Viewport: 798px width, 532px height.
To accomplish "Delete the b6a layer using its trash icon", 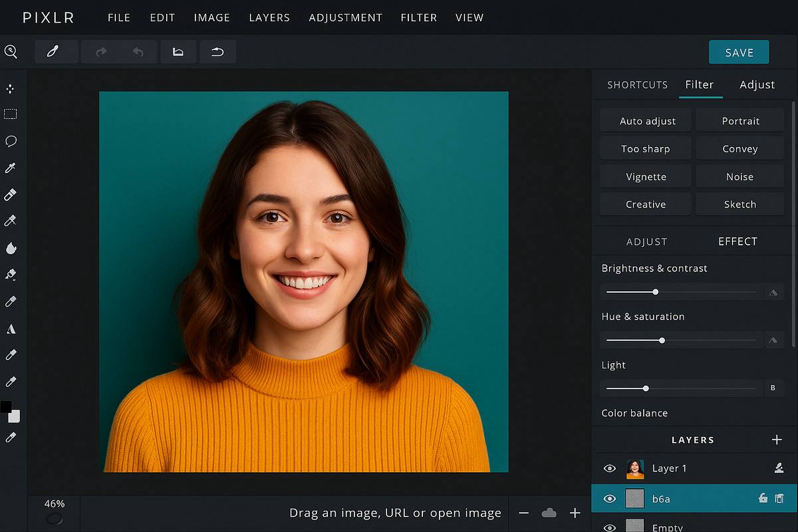I will [x=779, y=498].
